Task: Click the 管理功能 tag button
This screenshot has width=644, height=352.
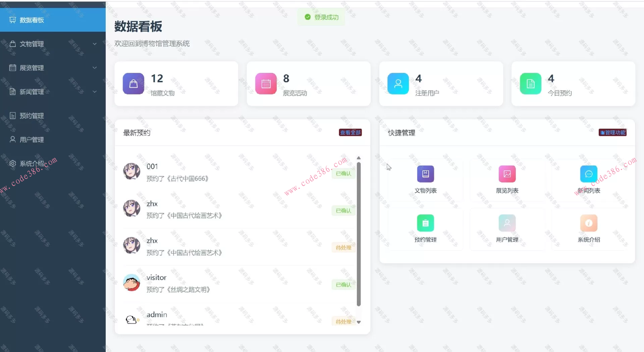Action: (x=613, y=133)
